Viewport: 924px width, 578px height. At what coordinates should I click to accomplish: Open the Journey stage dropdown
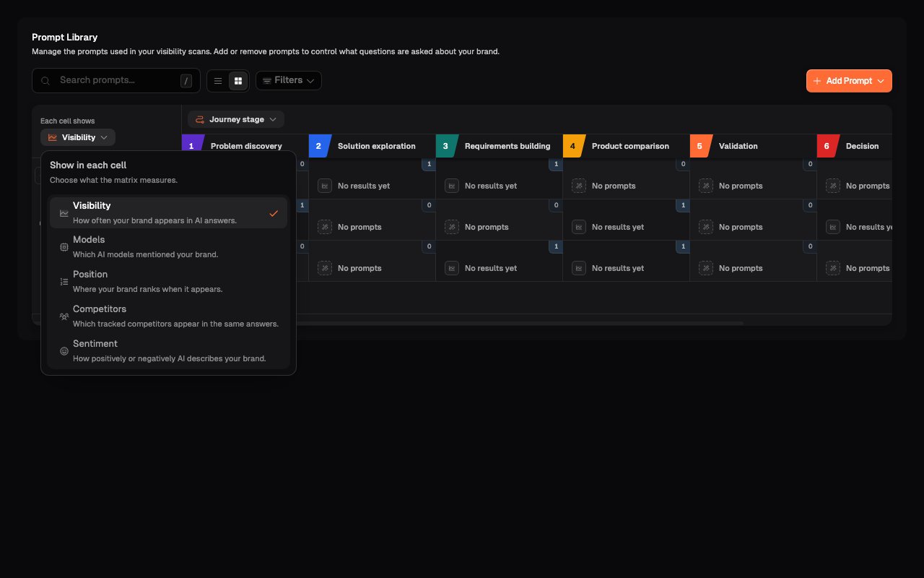click(236, 119)
